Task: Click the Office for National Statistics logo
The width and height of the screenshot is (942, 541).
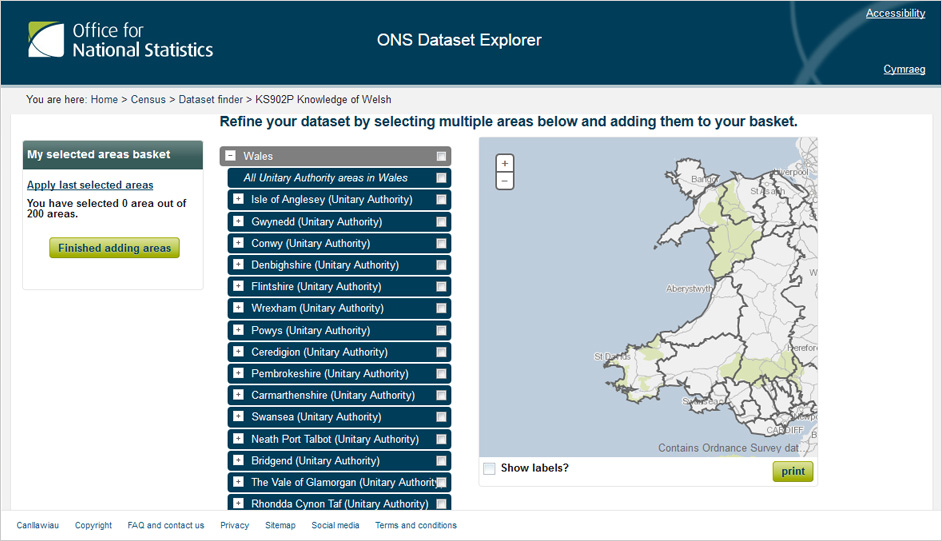Action: click(x=120, y=40)
